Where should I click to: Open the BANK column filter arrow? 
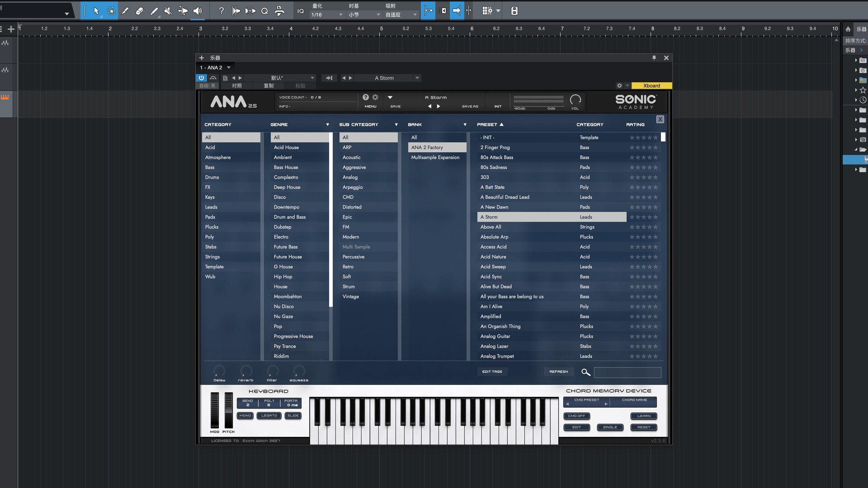pos(465,125)
